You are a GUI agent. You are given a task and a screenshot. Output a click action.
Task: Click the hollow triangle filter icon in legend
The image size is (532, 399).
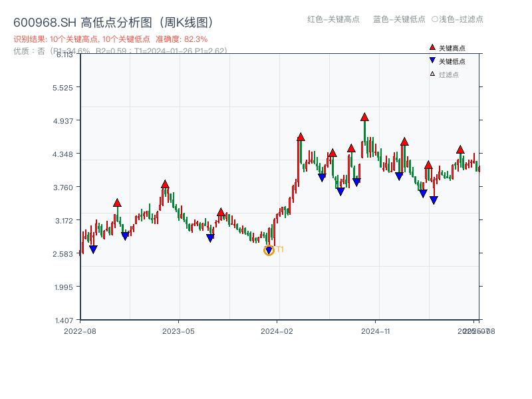432,74
